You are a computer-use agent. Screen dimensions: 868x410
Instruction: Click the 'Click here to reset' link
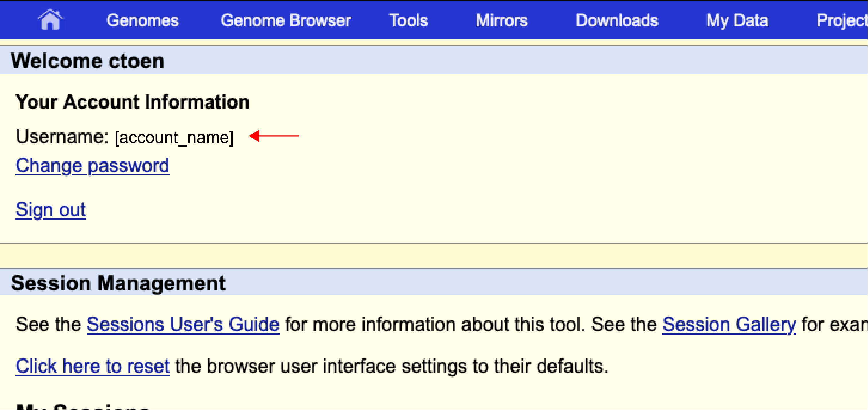tap(92, 366)
